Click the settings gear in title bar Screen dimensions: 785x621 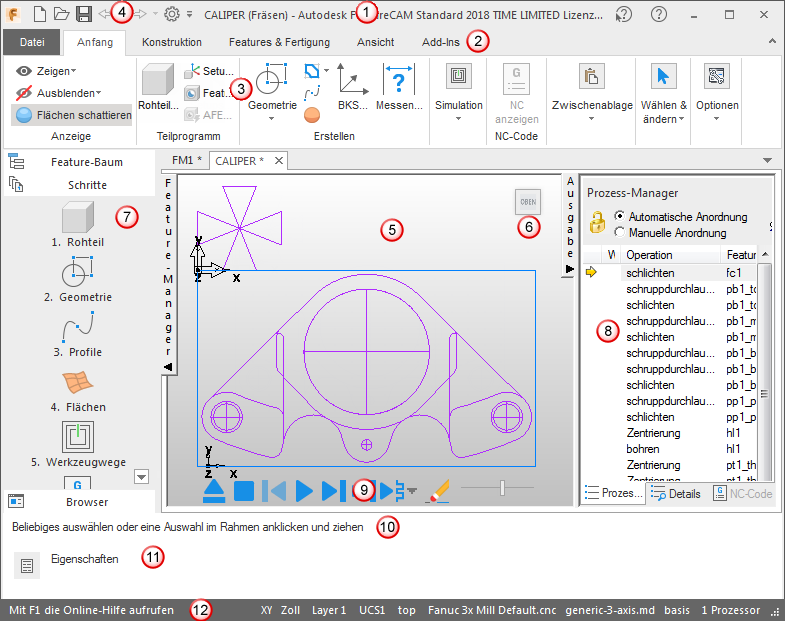coord(172,14)
